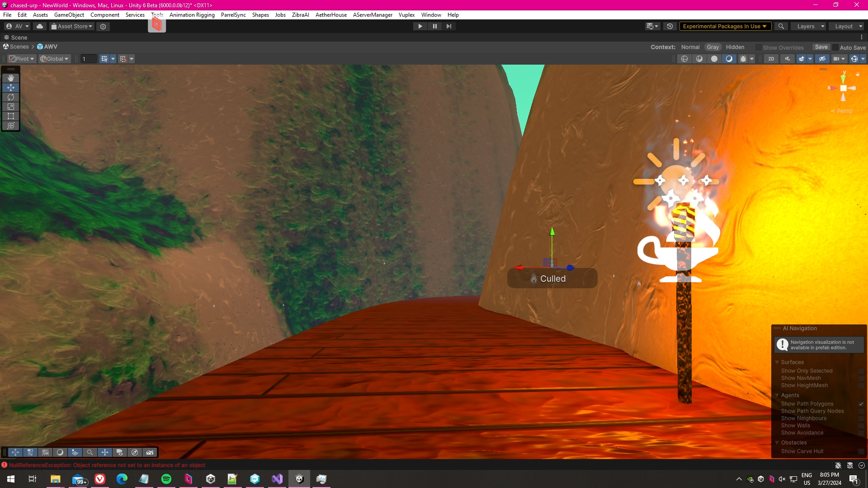Open Undo History icon

click(x=670, y=26)
